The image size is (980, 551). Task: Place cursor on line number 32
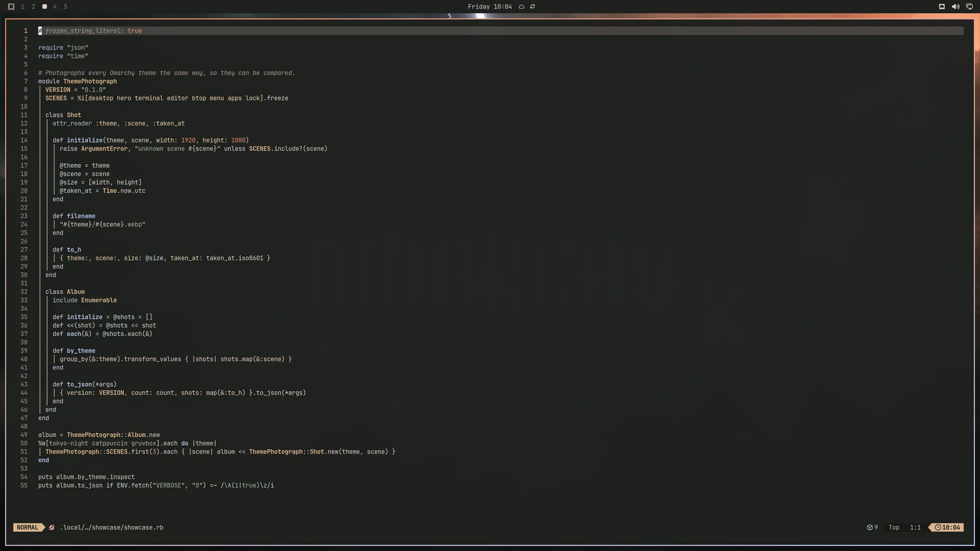pyautogui.click(x=24, y=292)
